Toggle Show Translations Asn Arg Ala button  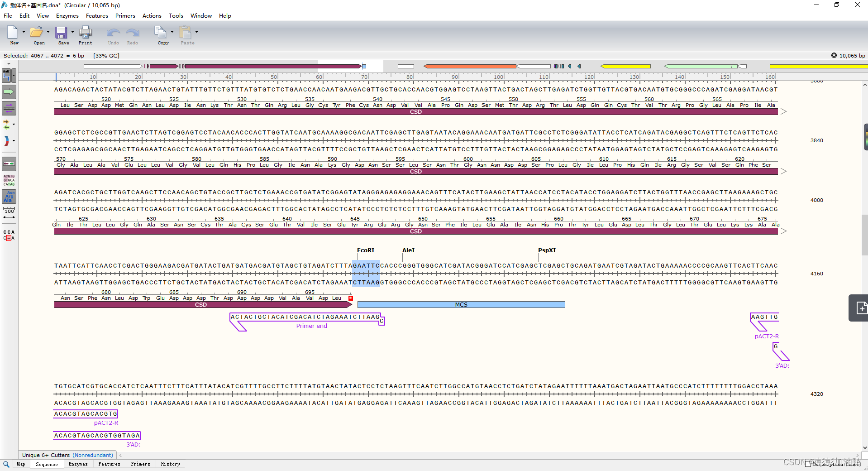(x=9, y=197)
